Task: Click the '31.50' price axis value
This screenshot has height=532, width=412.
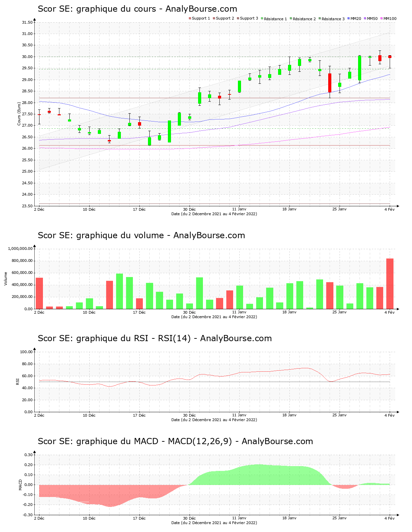Action: click(x=27, y=23)
